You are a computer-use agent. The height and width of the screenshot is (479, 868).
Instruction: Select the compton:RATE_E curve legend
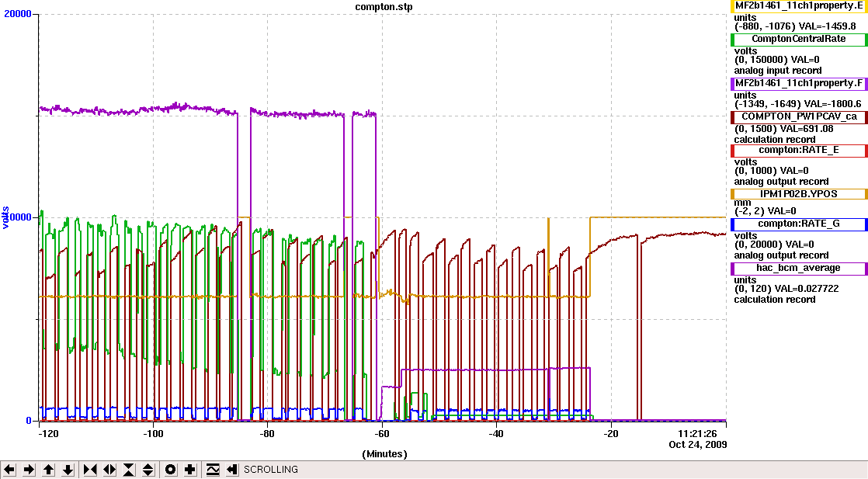click(x=799, y=150)
